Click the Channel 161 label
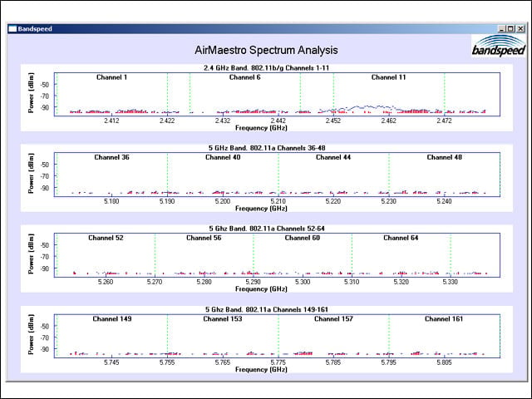The width and height of the screenshot is (532, 399). pos(444,319)
